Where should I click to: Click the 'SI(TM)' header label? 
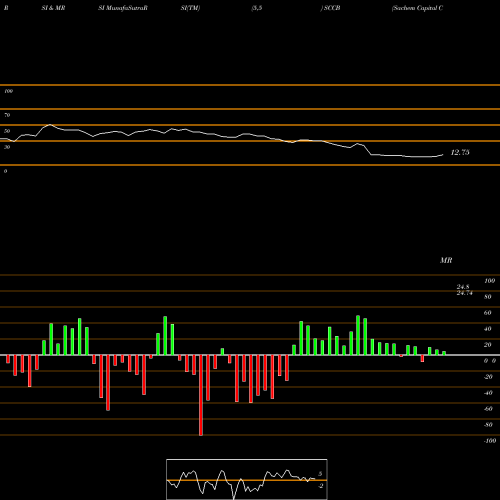pos(190,8)
